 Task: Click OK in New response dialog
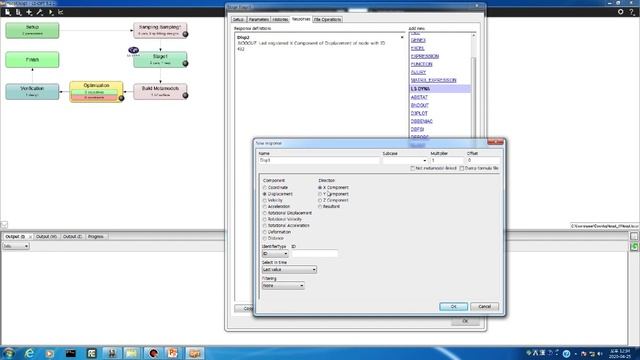(x=453, y=307)
